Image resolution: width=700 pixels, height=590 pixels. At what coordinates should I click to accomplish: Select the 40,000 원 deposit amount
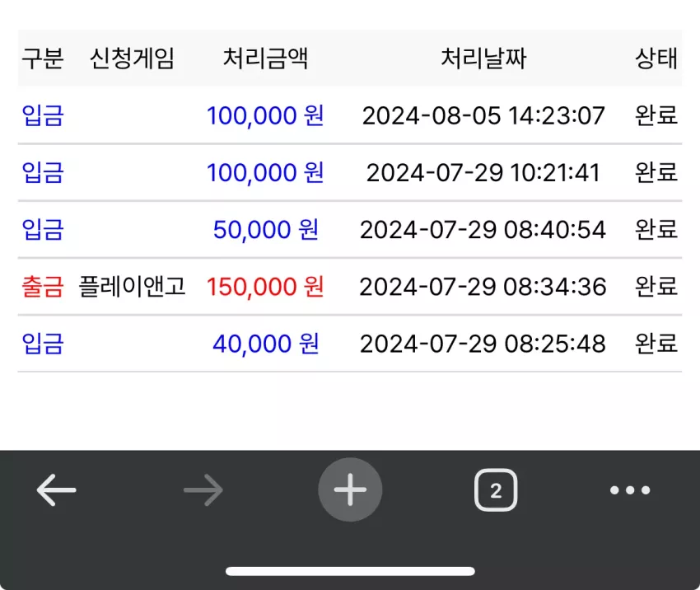click(x=266, y=344)
